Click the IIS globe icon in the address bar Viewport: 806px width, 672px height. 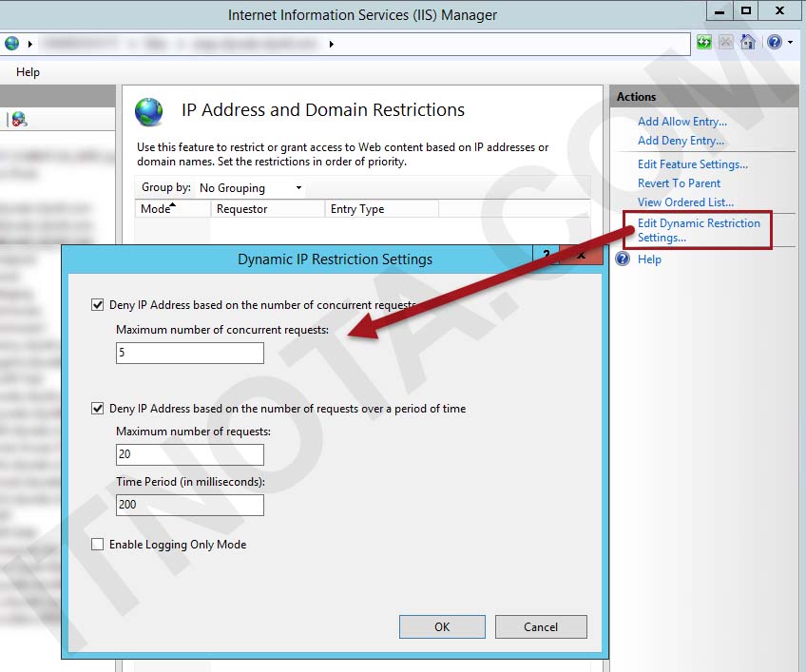pyautogui.click(x=12, y=43)
